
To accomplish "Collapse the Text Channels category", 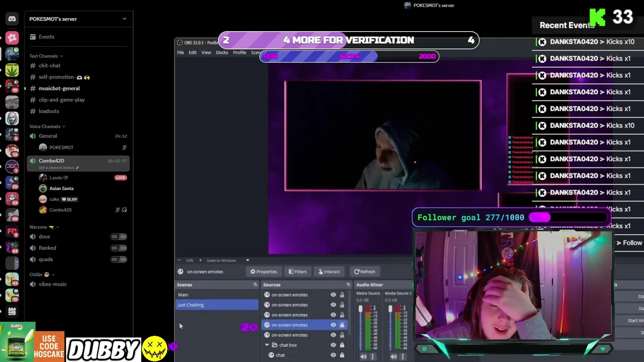I will (46, 56).
